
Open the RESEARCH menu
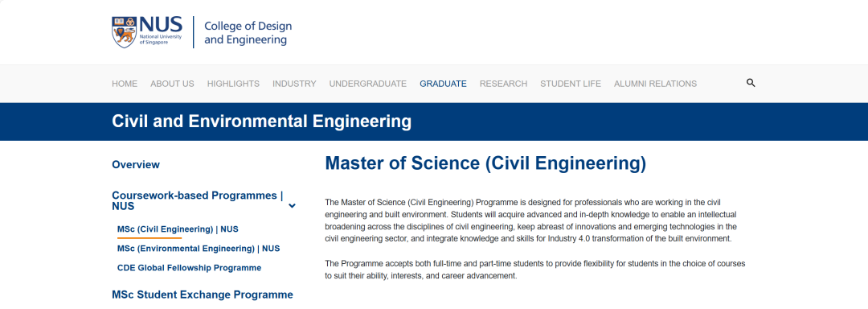tap(503, 84)
